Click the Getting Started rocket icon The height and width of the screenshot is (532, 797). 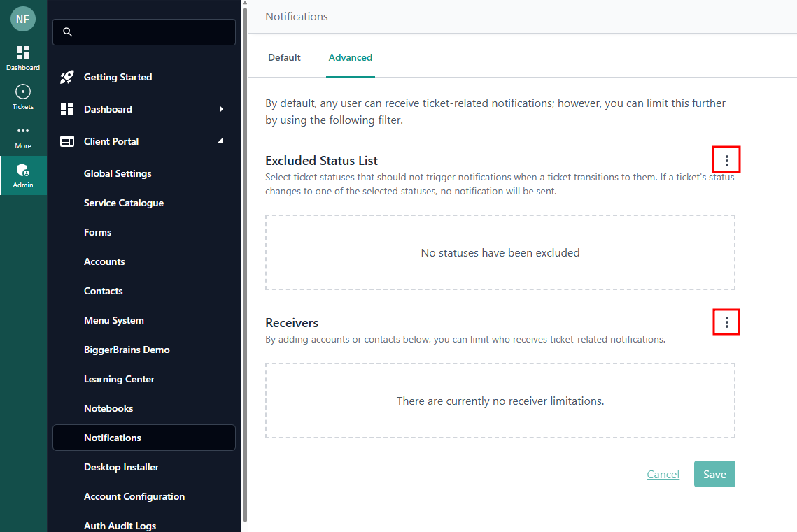point(67,77)
